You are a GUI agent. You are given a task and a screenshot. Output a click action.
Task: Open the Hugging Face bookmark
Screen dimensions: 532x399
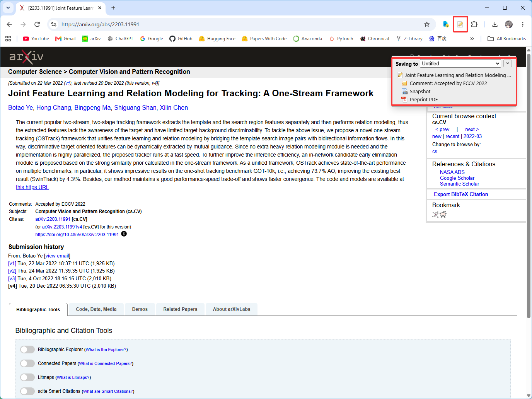pyautogui.click(x=217, y=39)
